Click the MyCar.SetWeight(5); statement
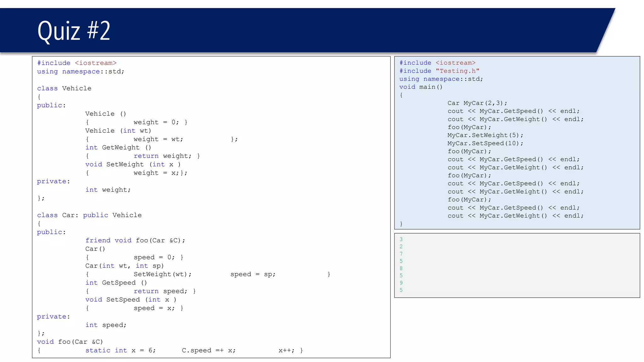The image size is (644, 362). tap(485, 135)
